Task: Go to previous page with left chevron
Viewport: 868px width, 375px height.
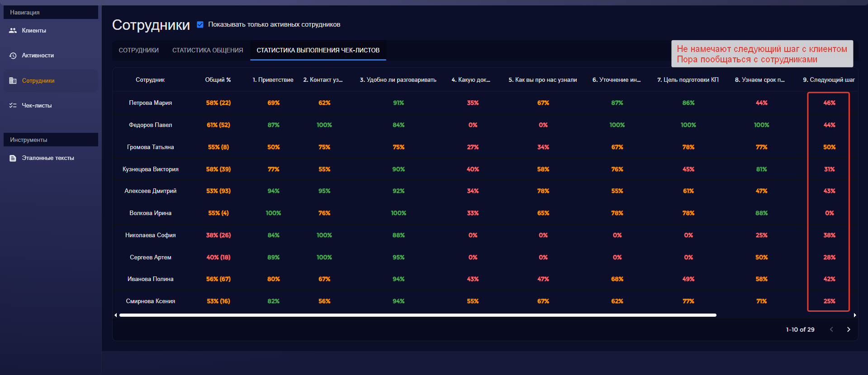Action: tap(831, 329)
